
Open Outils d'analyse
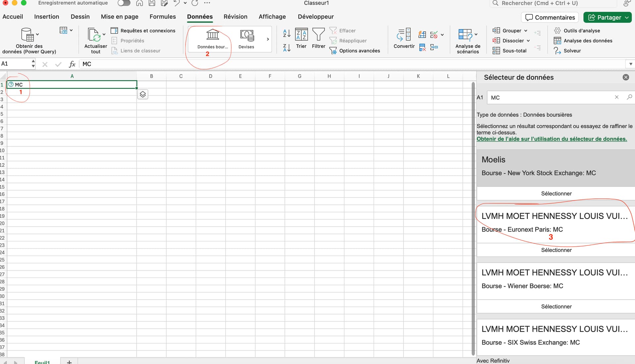(577, 30)
